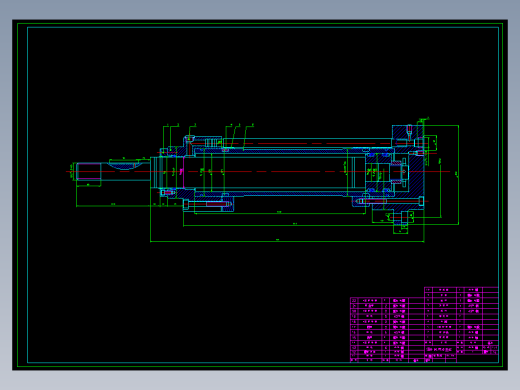Select the piston assembly near the rear cap
Viewport: 520px width, 390px height.
point(379,172)
